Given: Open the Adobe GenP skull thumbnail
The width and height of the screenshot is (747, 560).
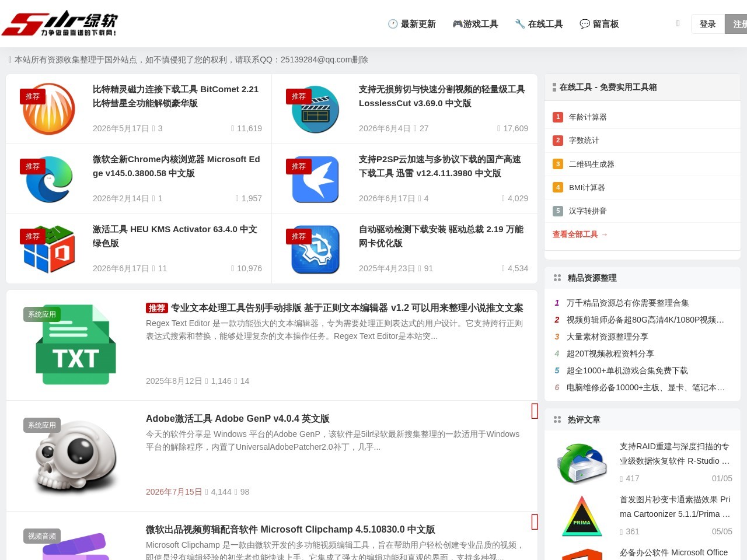Looking at the screenshot, I should coord(76,456).
